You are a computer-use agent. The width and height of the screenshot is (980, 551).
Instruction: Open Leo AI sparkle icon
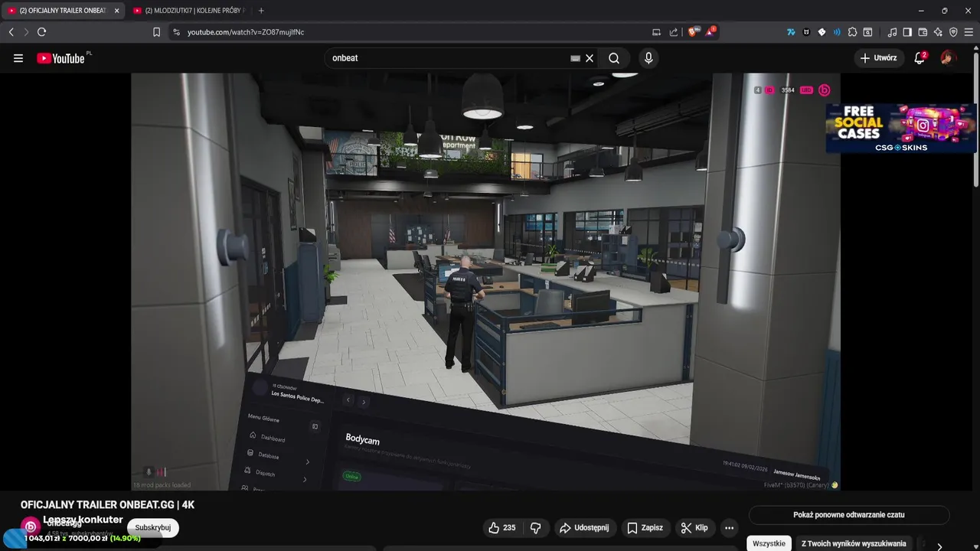click(938, 32)
